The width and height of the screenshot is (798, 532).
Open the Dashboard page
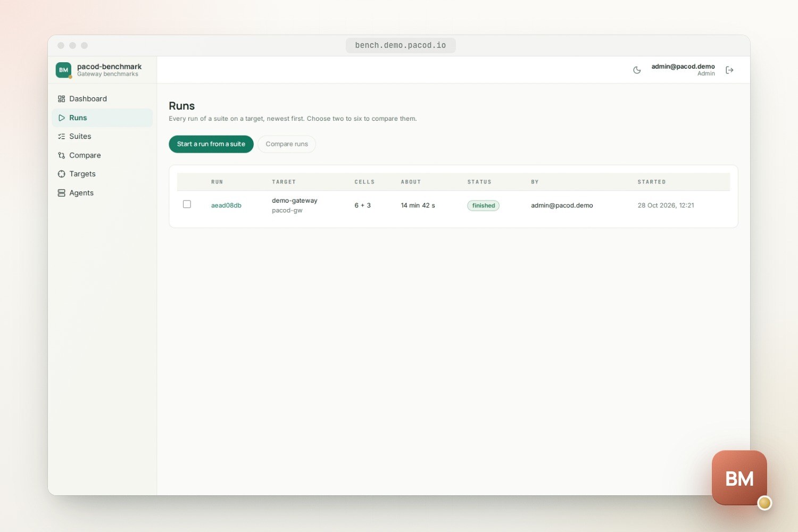coord(102,99)
